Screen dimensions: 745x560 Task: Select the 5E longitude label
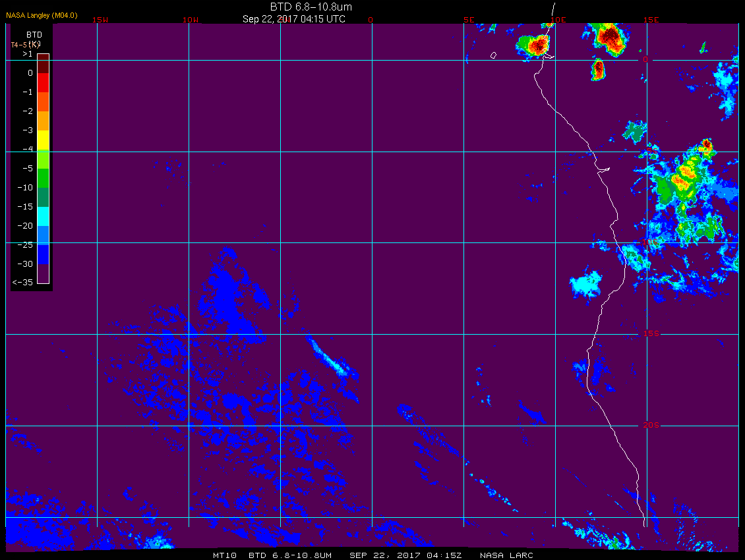coord(469,20)
